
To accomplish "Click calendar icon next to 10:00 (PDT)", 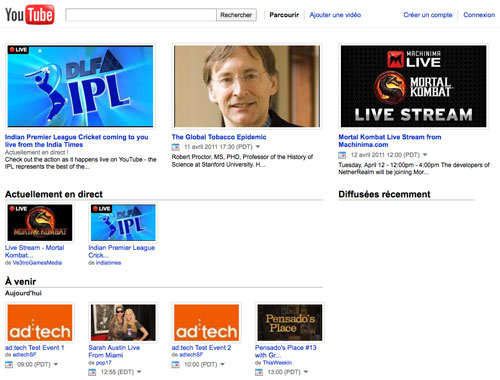I will tap(175, 364).
